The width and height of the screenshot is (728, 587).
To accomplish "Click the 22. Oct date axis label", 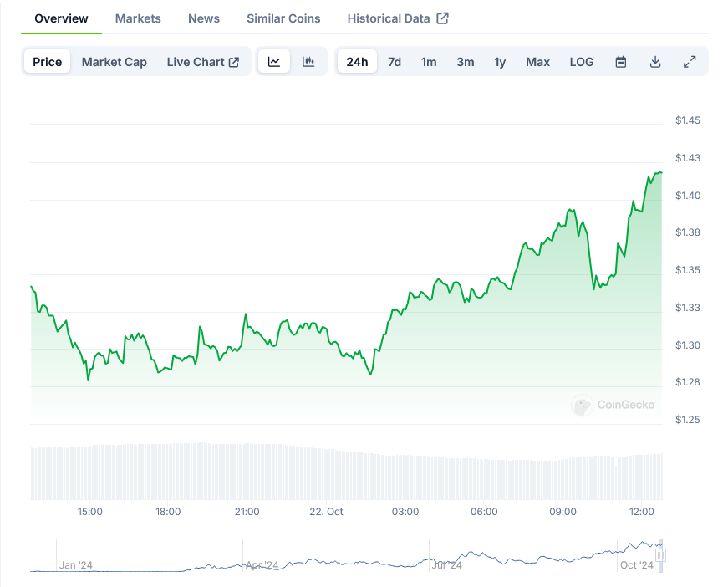I will click(327, 511).
